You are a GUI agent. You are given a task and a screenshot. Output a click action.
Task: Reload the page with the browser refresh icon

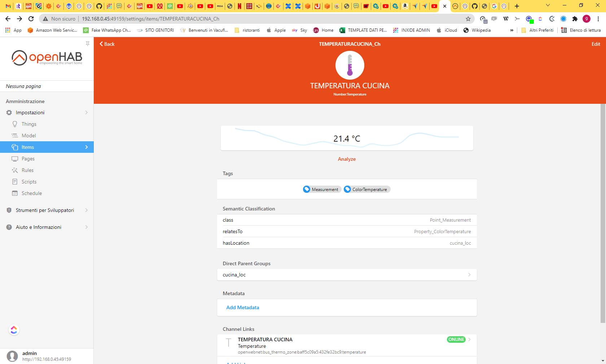(x=31, y=19)
